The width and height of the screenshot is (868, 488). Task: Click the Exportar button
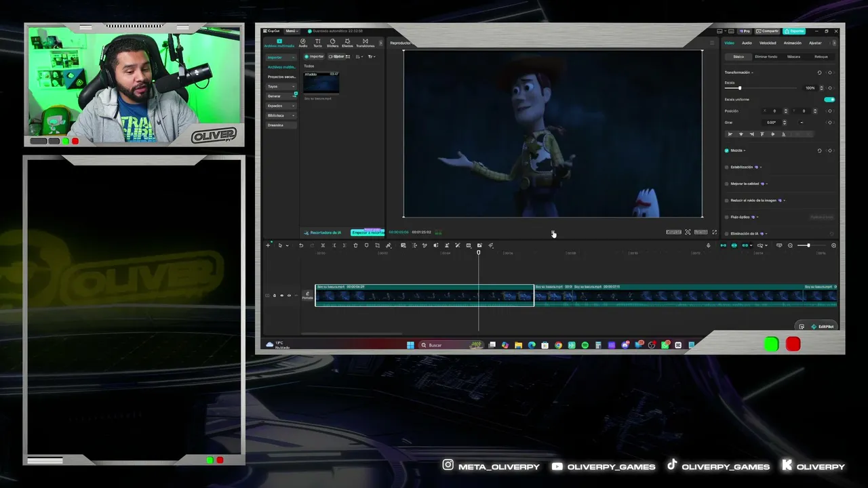pos(794,31)
